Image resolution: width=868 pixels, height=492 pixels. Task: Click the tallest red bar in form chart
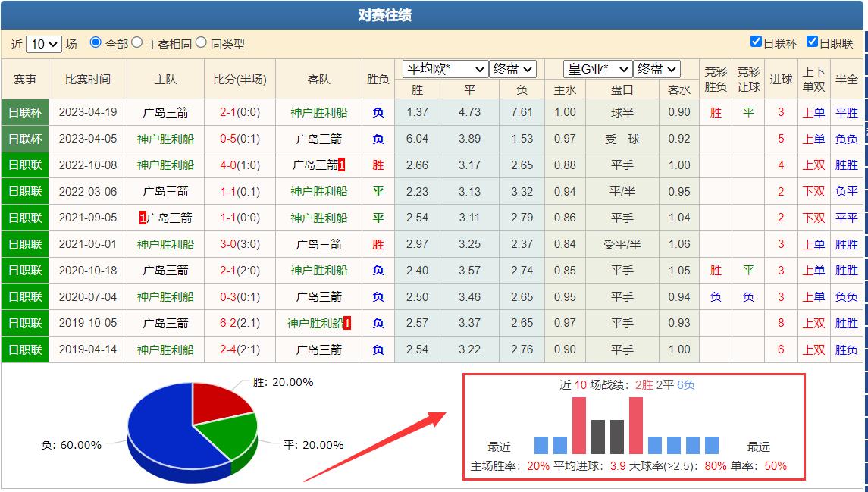[580, 423]
